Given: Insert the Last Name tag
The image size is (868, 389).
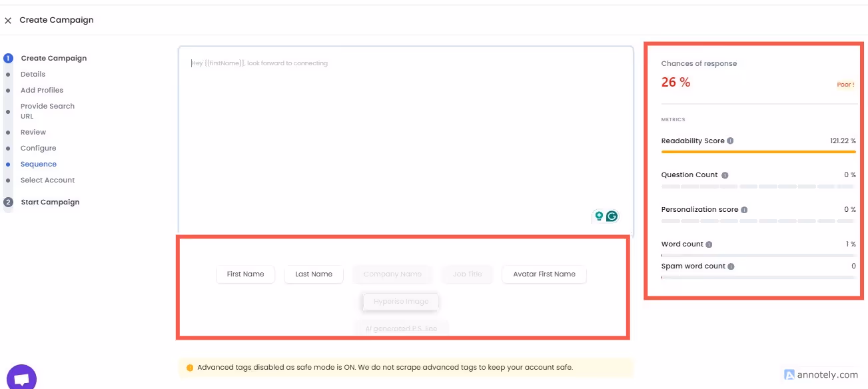Looking at the screenshot, I should [313, 274].
